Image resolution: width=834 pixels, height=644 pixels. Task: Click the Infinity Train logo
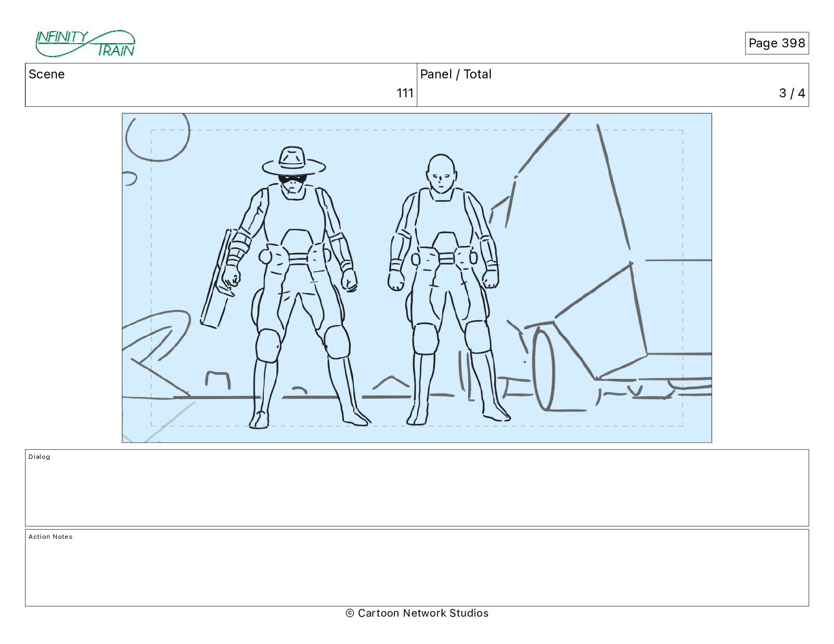(x=85, y=44)
